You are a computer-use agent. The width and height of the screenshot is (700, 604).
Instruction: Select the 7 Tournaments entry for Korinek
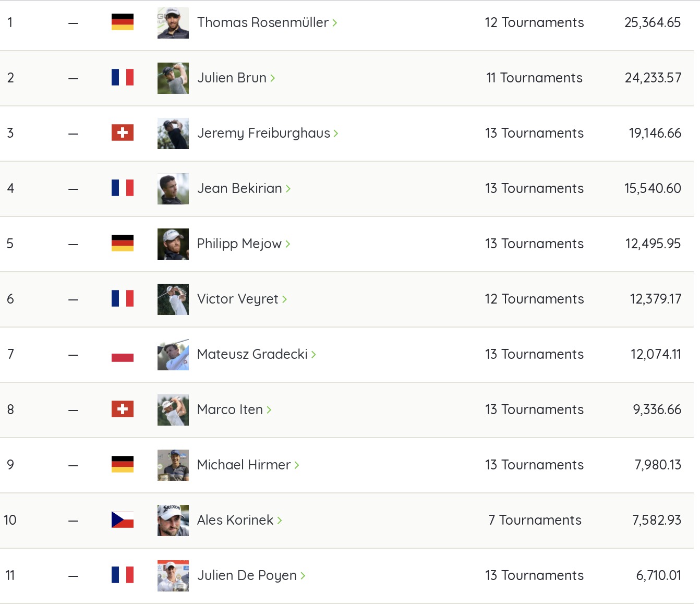pos(535,520)
